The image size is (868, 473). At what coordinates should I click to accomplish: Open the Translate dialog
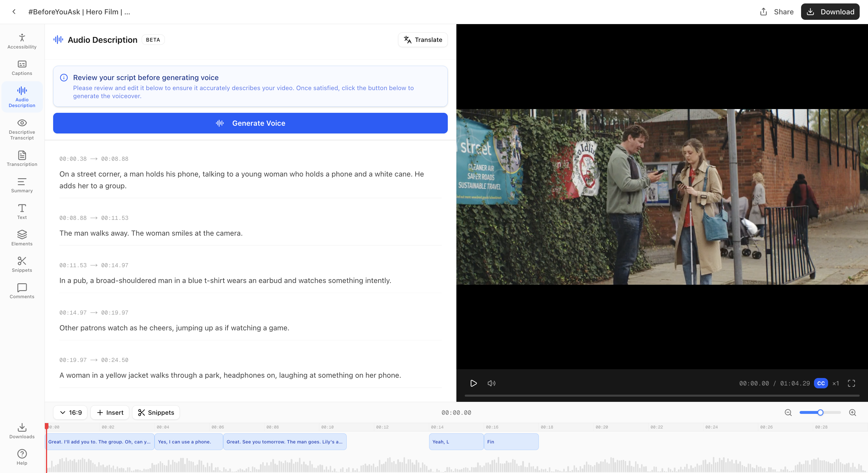pyautogui.click(x=423, y=40)
